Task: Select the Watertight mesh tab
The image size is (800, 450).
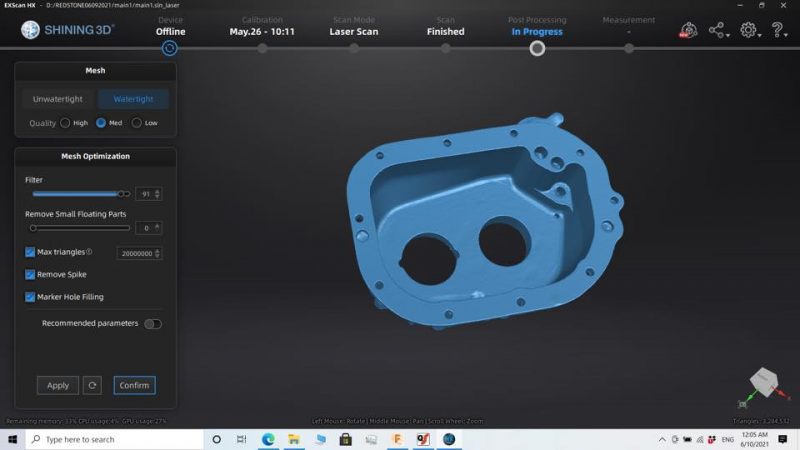Action: coord(133,99)
